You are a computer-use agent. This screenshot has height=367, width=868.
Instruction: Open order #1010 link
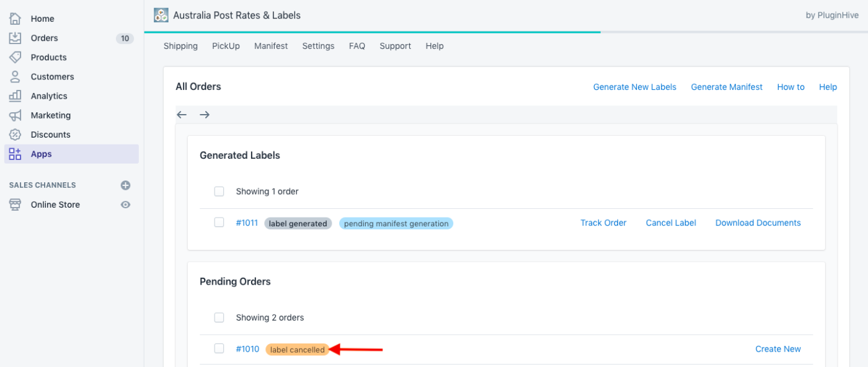[x=247, y=349]
